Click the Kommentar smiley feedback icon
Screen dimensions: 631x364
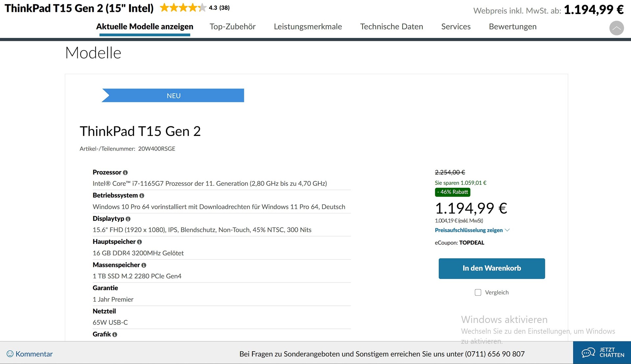point(10,354)
